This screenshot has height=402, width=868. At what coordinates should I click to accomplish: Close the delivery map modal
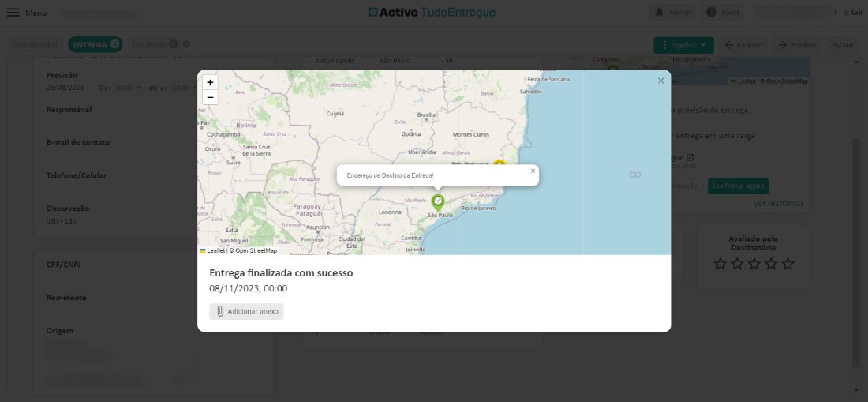pyautogui.click(x=660, y=81)
